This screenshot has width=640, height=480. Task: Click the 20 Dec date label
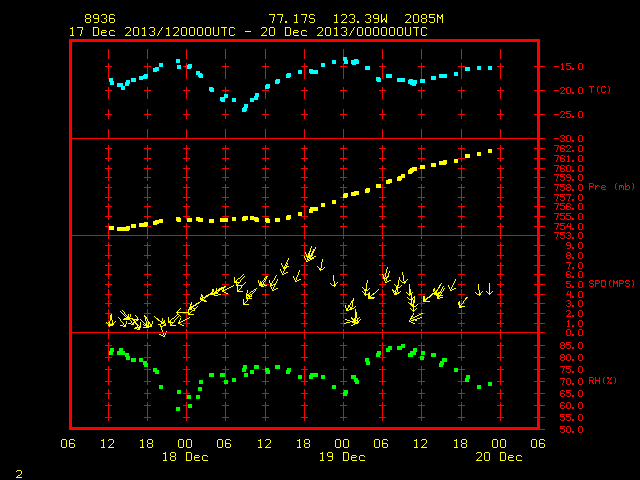(x=499, y=457)
